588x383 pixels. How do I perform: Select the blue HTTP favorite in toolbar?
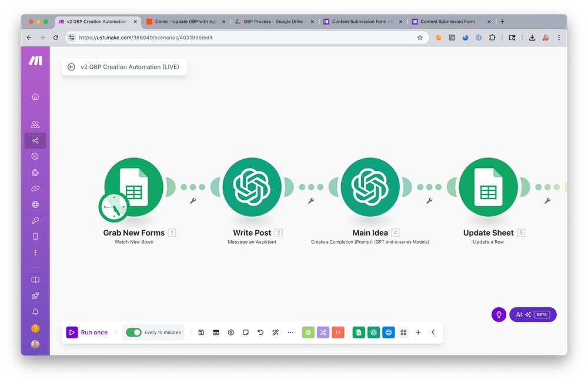pos(389,332)
